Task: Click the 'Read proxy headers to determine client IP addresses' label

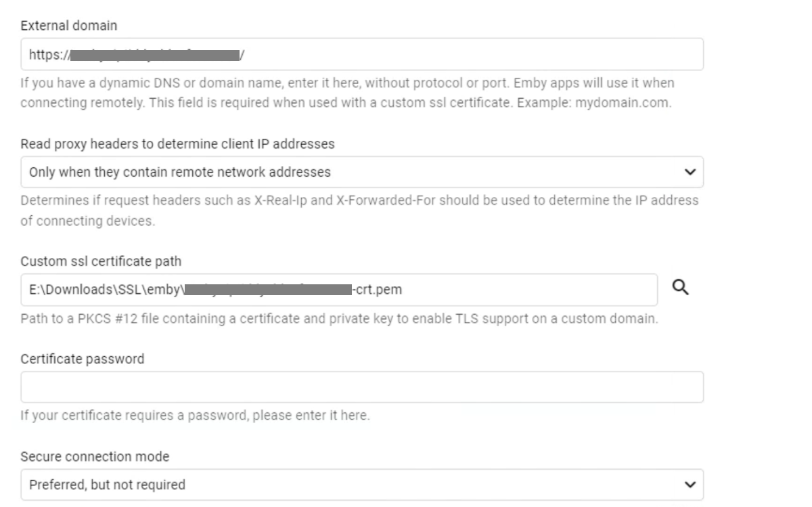Action: pyautogui.click(x=177, y=144)
